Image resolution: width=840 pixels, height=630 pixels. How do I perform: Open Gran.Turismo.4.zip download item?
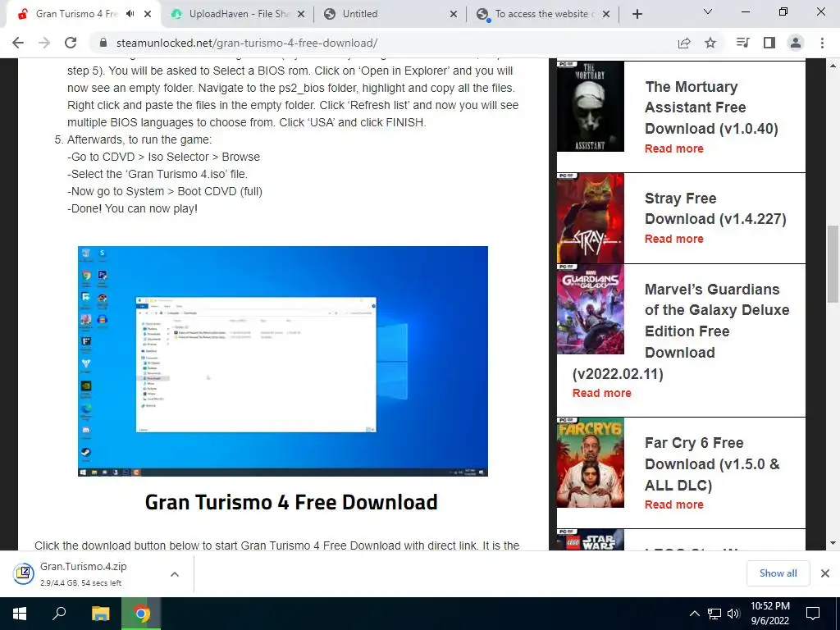[83, 573]
